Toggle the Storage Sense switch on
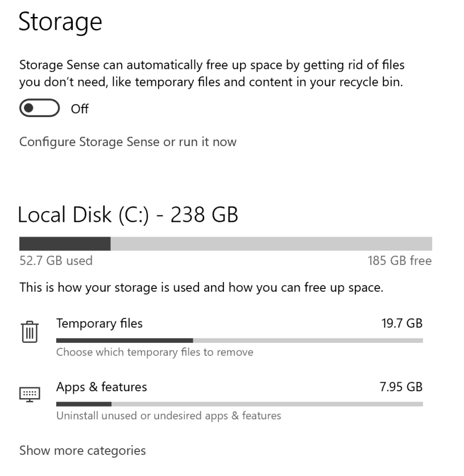 click(39, 108)
